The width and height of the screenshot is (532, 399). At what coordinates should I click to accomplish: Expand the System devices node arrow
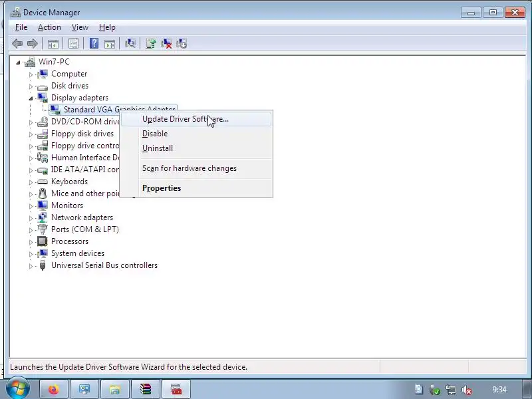coord(31,254)
